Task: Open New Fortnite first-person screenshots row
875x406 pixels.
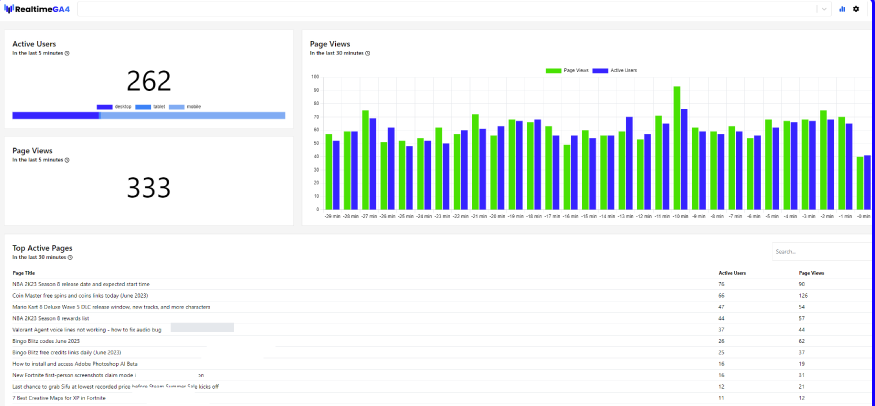Action: (x=438, y=375)
